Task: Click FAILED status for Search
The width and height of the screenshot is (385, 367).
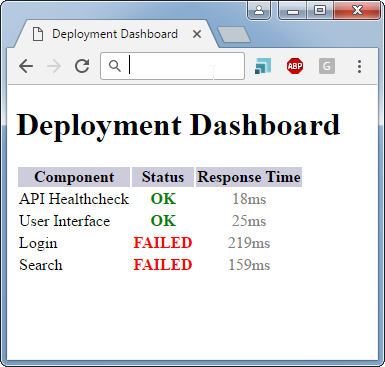Action: tap(163, 265)
